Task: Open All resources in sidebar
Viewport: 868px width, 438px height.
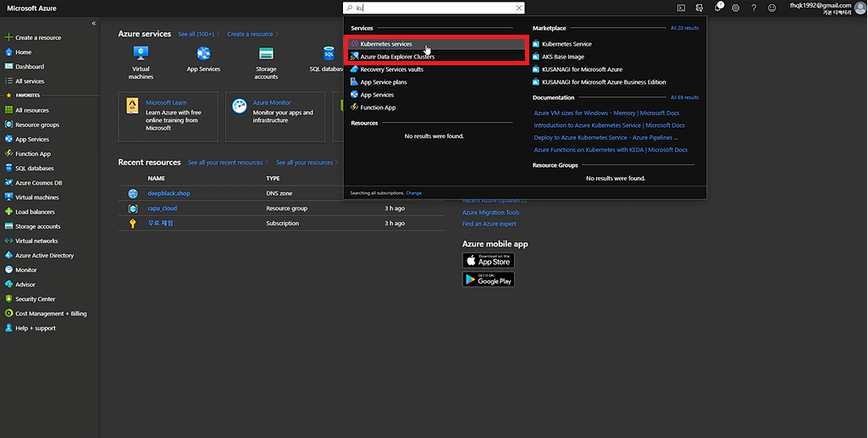Action: coord(26,110)
